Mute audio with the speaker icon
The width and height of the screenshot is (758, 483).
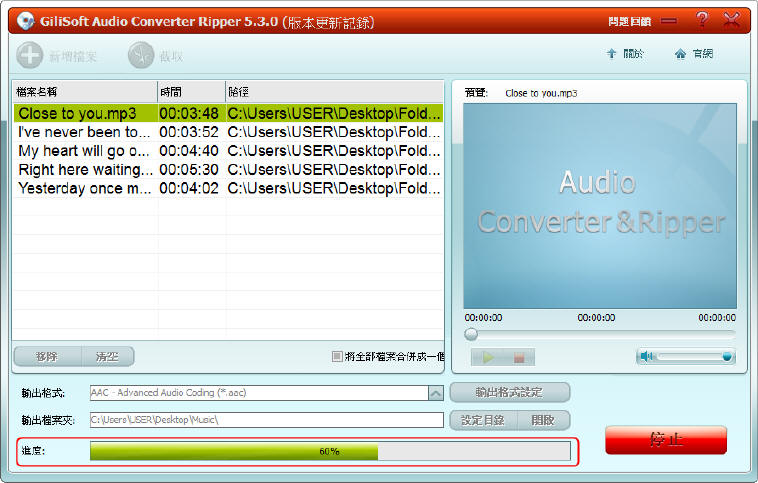(647, 356)
